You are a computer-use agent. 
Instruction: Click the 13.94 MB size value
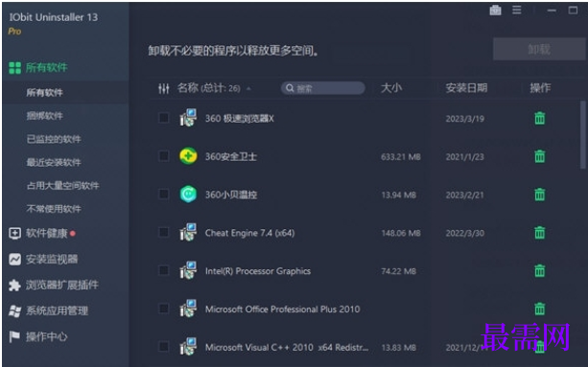398,195
